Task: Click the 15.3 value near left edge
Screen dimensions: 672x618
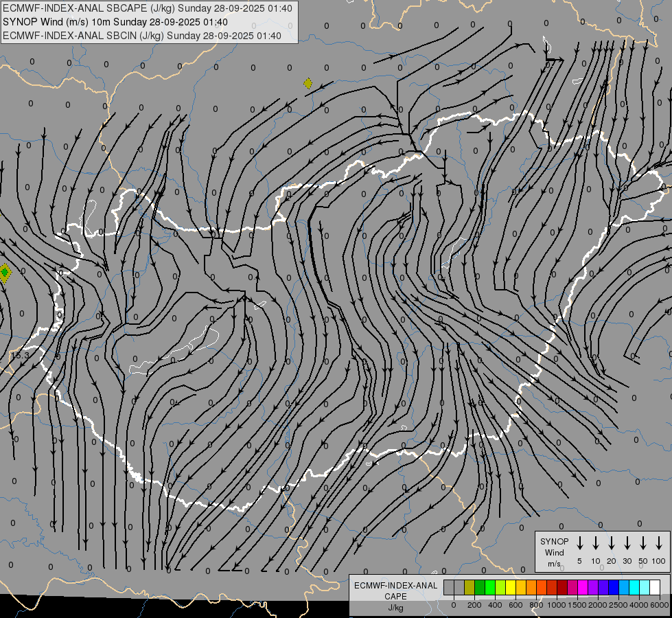Action: [x=20, y=356]
